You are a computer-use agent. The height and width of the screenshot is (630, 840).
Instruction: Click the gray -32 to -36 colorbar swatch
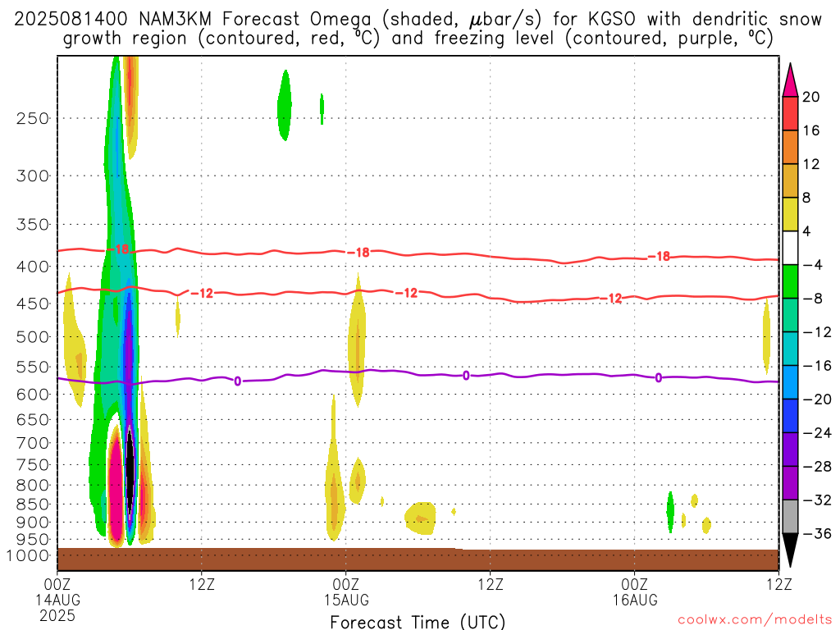coord(790,517)
